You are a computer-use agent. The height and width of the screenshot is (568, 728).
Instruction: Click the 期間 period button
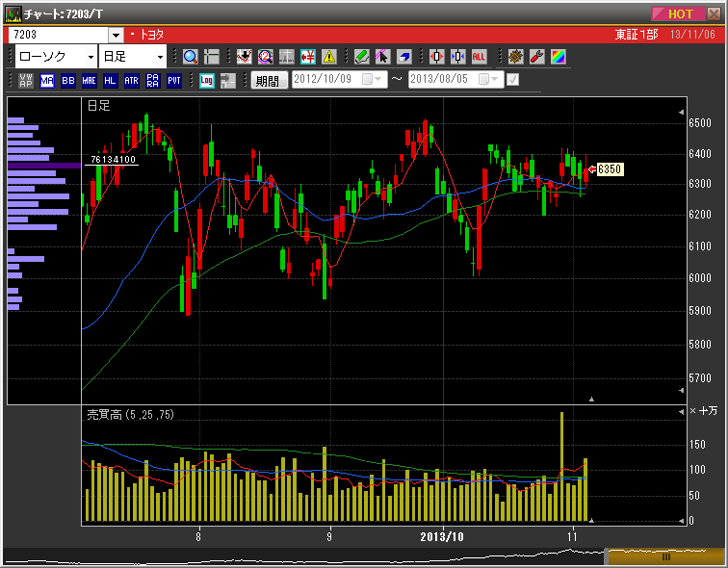pos(269,81)
